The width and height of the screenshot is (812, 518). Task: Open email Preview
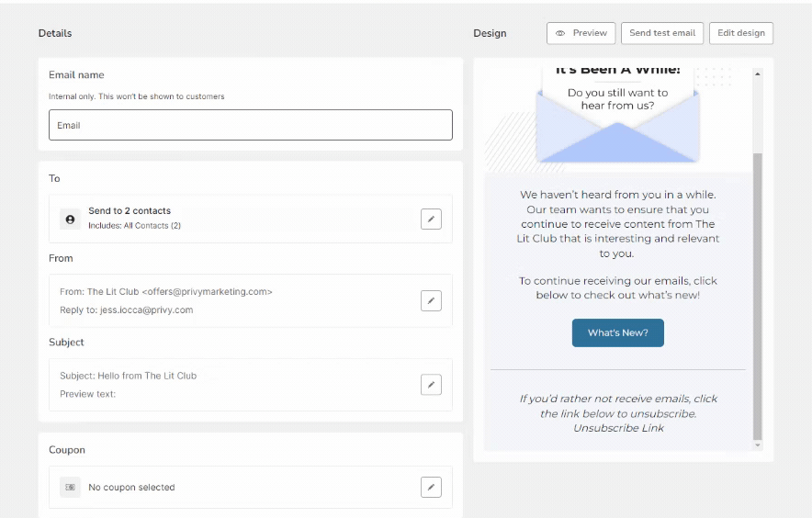point(581,33)
